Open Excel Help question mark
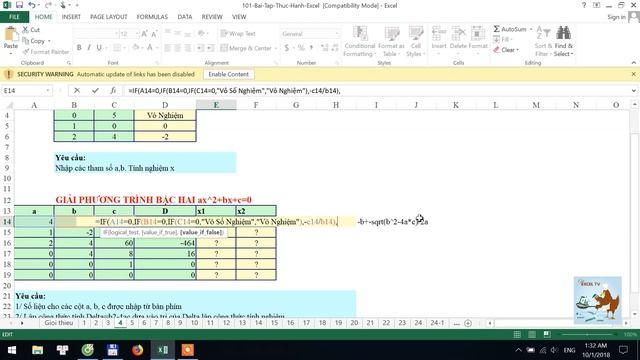640x360 pixels. [584, 5]
